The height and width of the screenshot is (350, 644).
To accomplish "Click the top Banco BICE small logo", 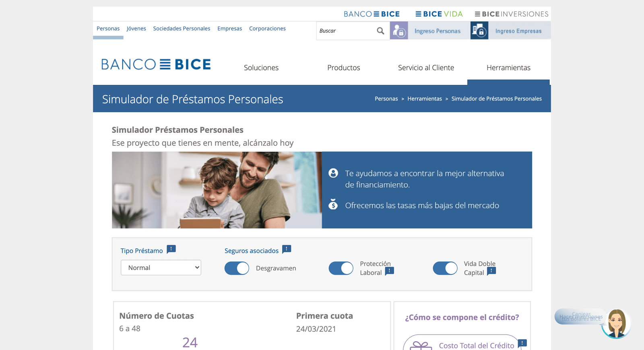I will (372, 14).
